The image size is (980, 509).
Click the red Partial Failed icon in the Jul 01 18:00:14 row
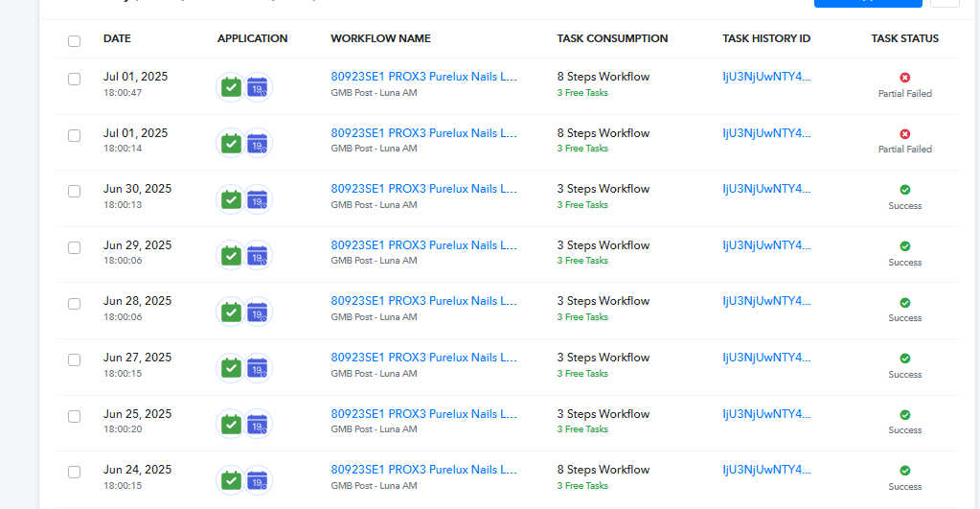click(x=905, y=134)
